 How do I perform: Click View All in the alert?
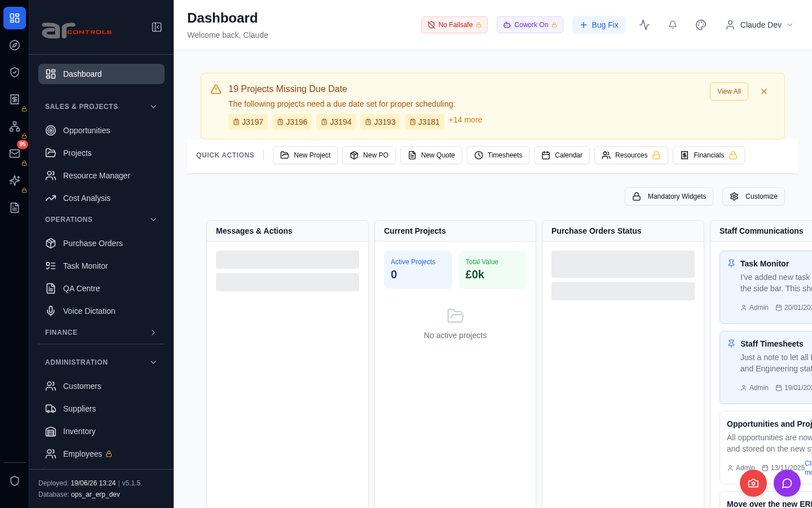pos(729,91)
